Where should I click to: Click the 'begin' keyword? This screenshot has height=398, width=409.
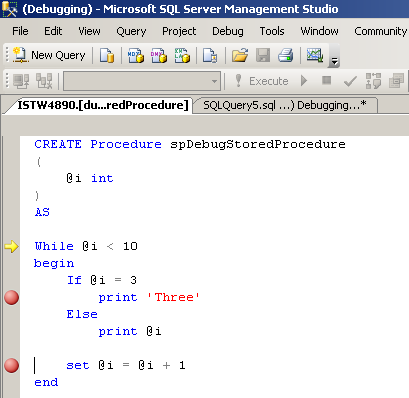(x=54, y=263)
